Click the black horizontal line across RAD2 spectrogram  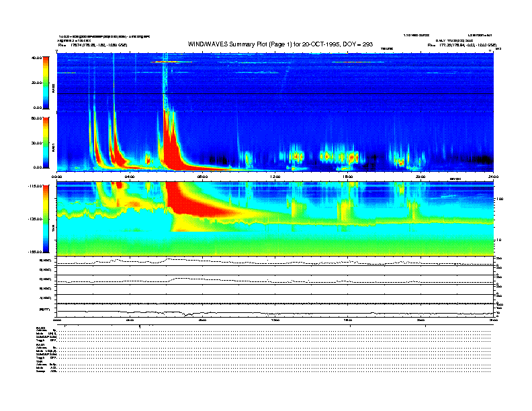(x=275, y=93)
